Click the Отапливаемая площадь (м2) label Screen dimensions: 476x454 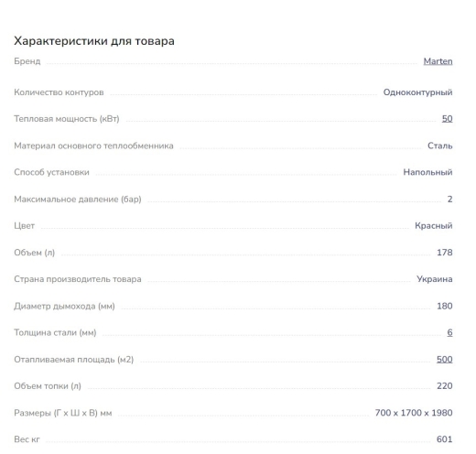pyautogui.click(x=74, y=360)
